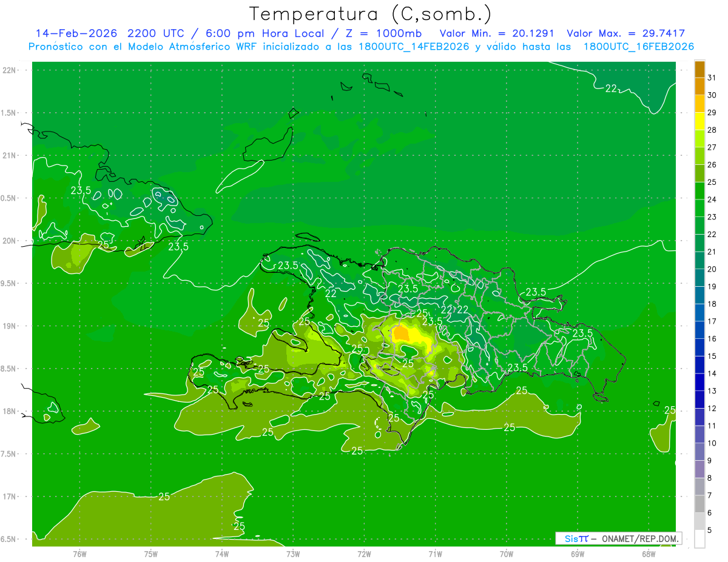728x562 pixels.
Task: Click the legend scale value "17"
Action: point(712,321)
